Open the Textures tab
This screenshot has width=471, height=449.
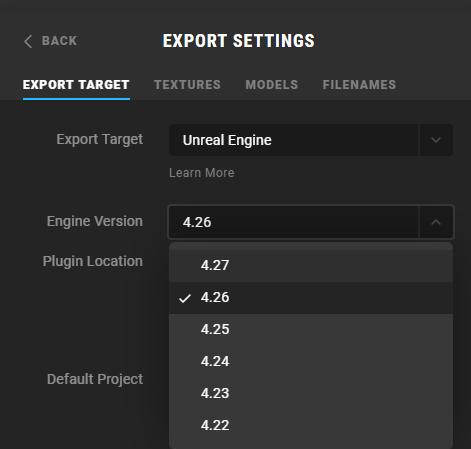pyautogui.click(x=187, y=85)
